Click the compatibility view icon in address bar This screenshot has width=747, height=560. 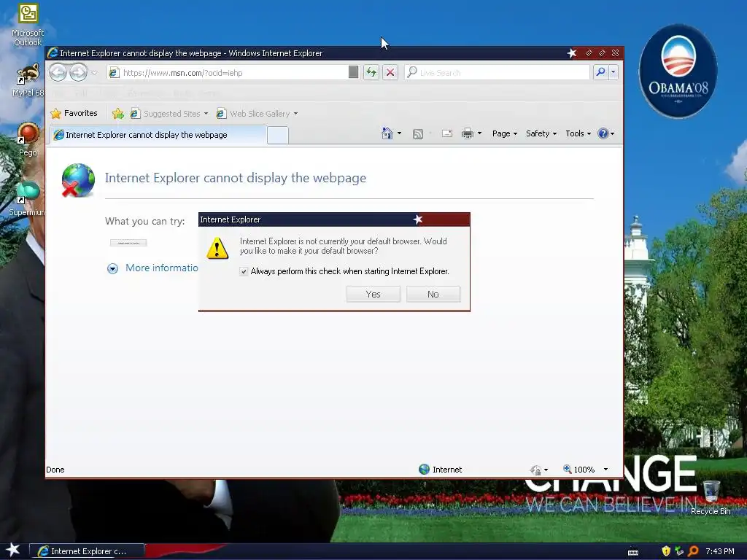point(353,72)
